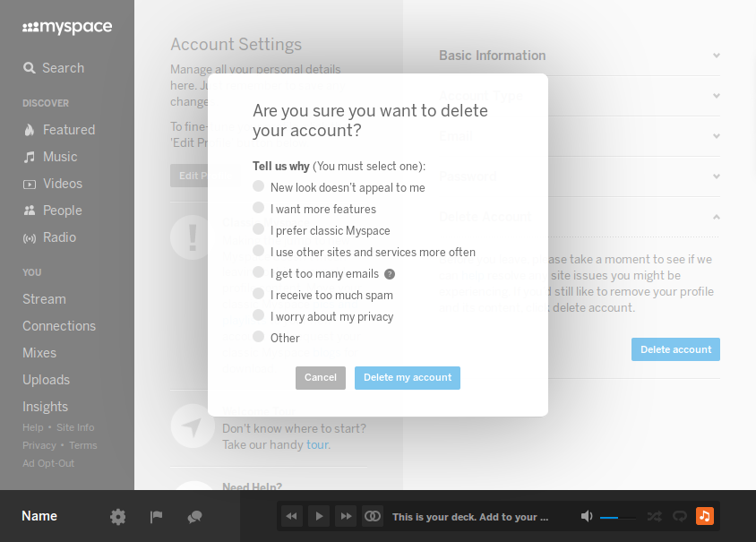Choose 'I worry about my privacy' reason

point(259,316)
